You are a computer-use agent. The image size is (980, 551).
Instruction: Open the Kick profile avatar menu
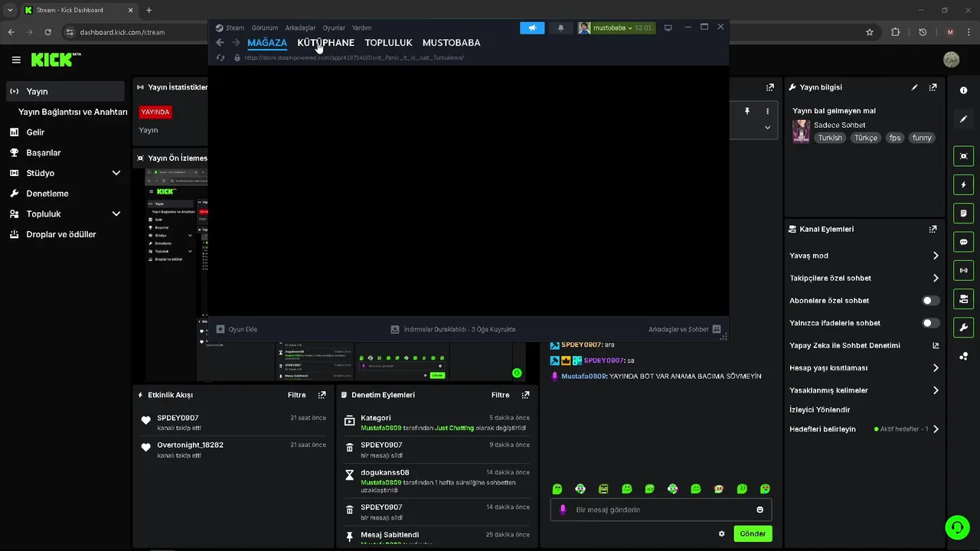[x=951, y=60]
